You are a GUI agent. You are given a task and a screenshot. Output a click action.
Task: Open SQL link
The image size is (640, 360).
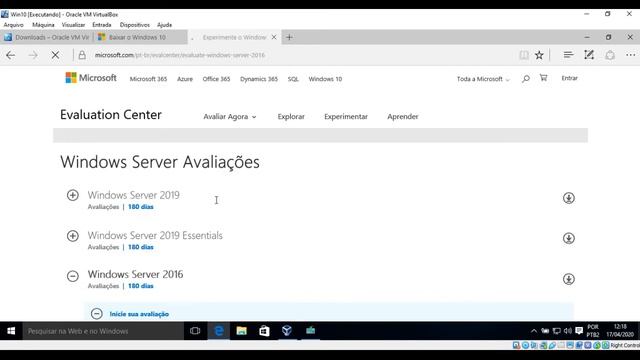click(293, 79)
